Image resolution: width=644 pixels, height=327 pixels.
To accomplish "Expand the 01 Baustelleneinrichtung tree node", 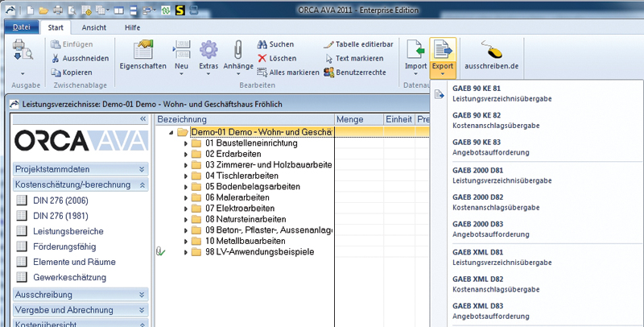I will click(x=186, y=143).
